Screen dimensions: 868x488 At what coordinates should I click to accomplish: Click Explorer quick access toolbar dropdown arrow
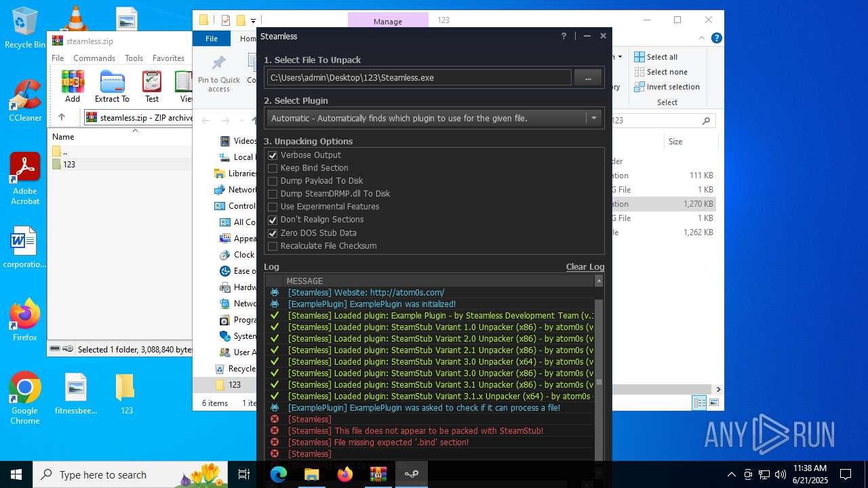253,21
